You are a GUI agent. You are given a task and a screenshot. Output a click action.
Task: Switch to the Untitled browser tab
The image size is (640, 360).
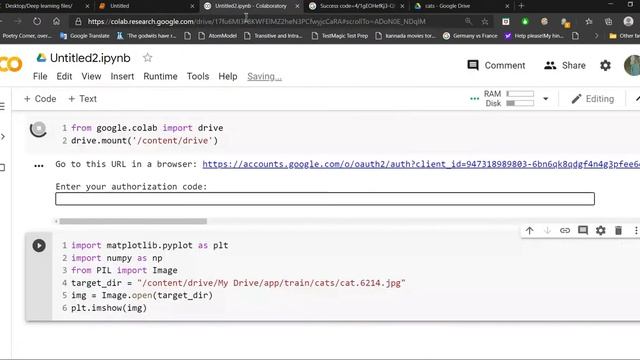147,6
